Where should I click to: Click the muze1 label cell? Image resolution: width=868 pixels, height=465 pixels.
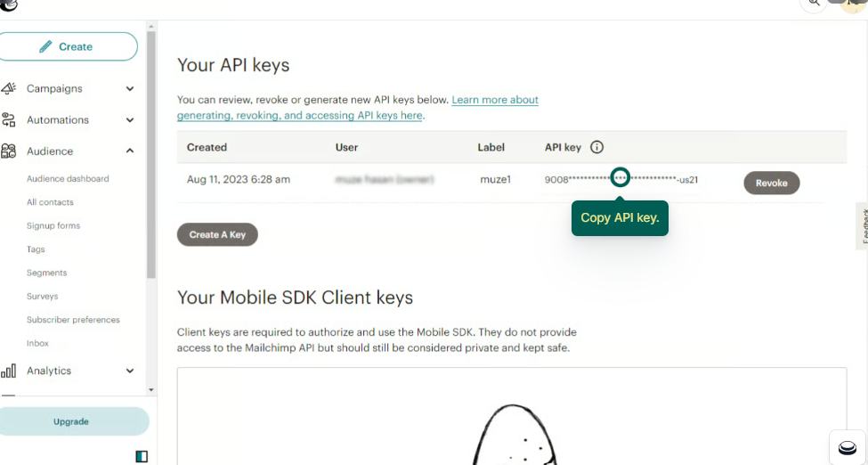click(496, 180)
